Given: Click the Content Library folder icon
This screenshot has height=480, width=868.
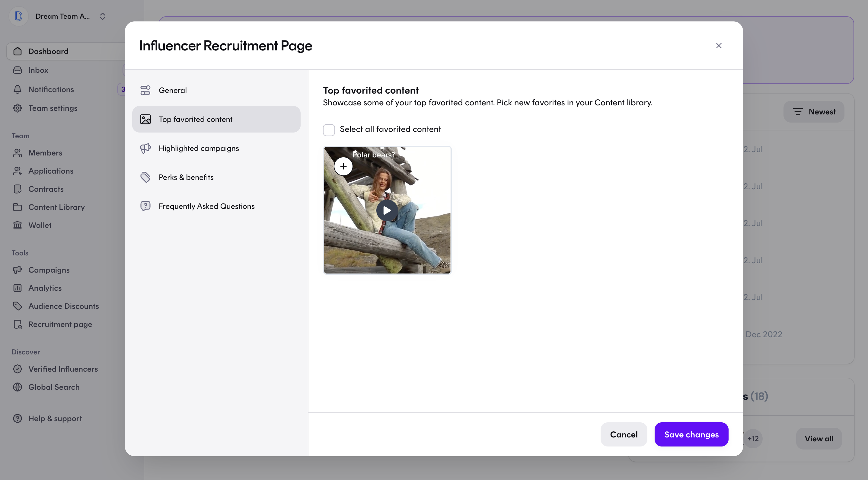Looking at the screenshot, I should tap(18, 207).
